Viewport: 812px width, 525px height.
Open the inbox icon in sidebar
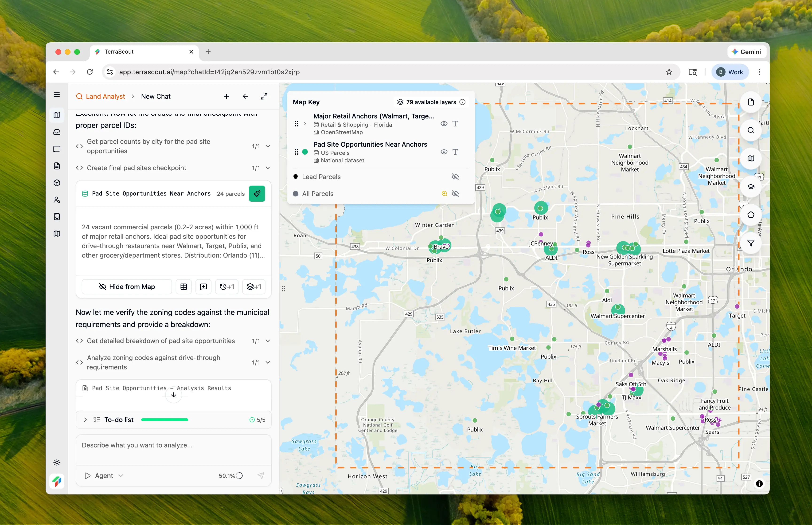[x=57, y=132]
